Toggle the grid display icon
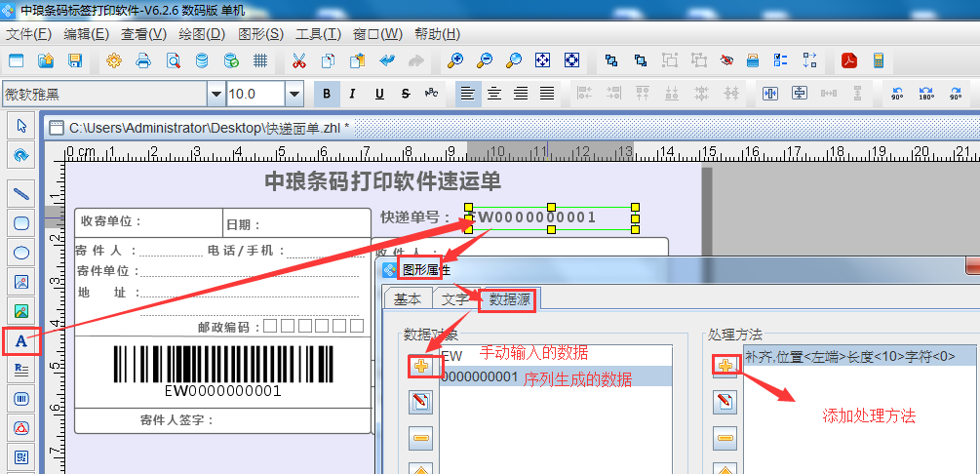The width and height of the screenshot is (980, 474). (x=260, y=60)
